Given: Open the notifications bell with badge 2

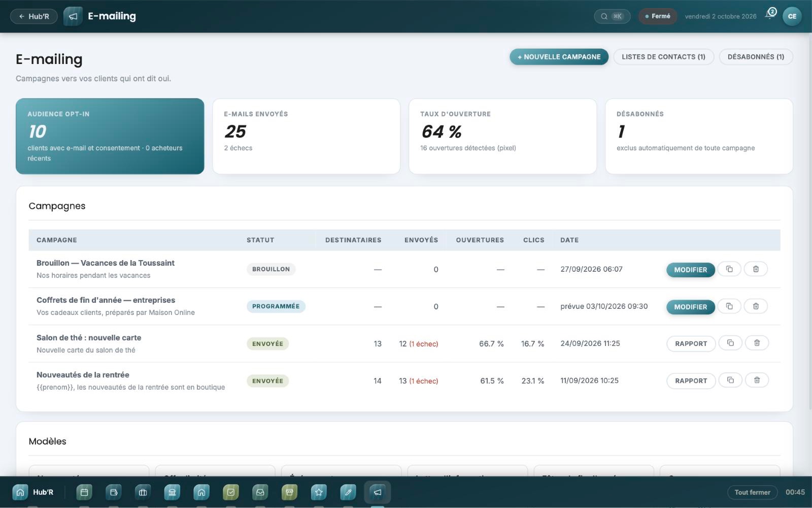Looking at the screenshot, I should (771, 14).
